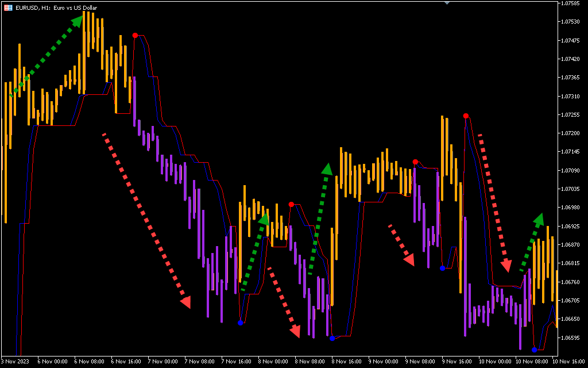
Task: Click the 1.07255 price label
Action: tap(571, 114)
